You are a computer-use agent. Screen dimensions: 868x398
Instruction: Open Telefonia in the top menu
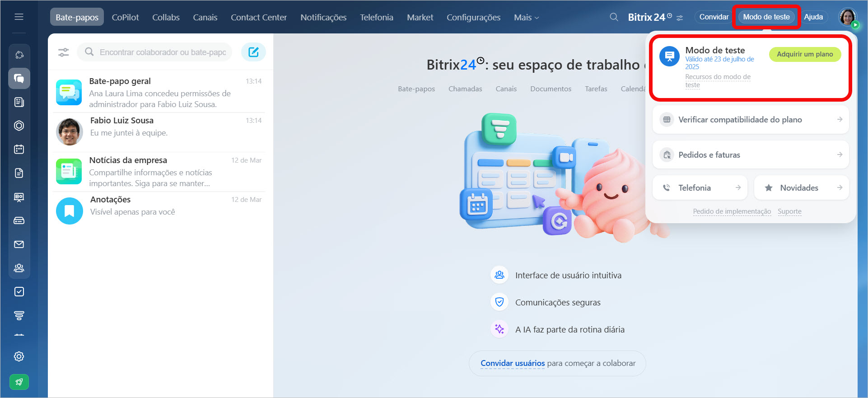(377, 17)
